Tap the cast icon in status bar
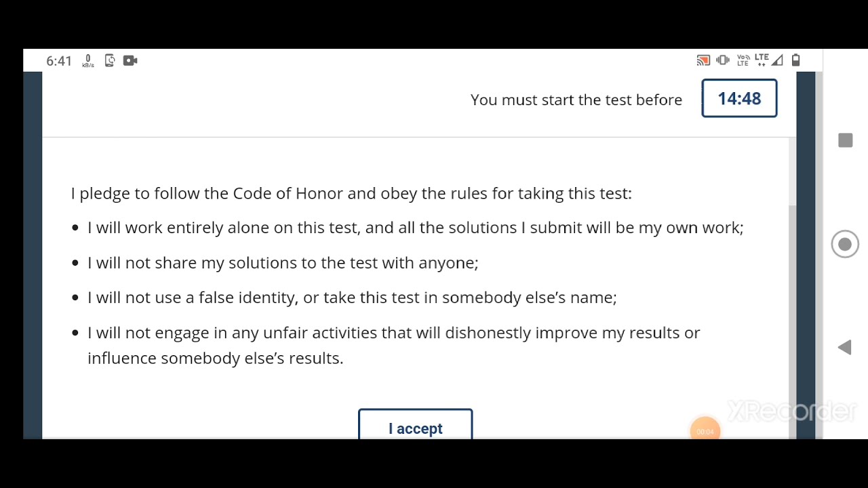Screen dimensions: 868x488 (703, 61)
